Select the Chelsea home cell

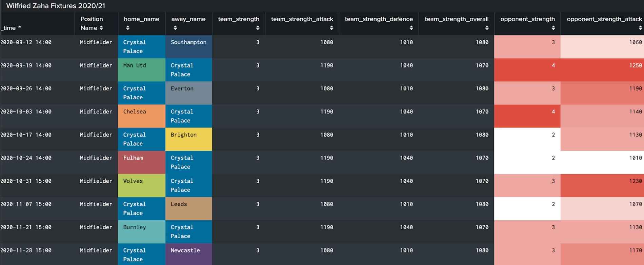[x=142, y=116]
